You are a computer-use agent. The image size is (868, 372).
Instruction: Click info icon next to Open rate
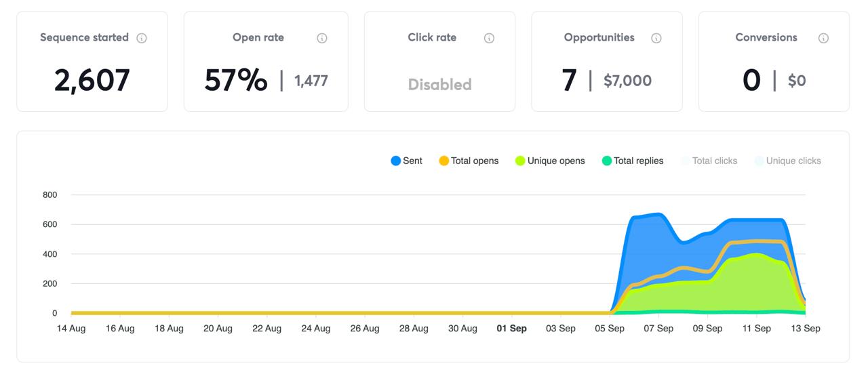322,38
